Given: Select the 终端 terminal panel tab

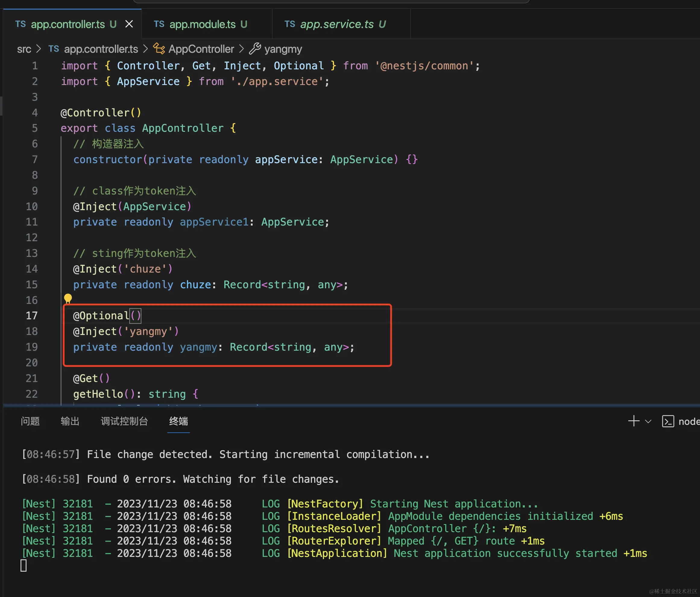Looking at the screenshot, I should tap(178, 421).
